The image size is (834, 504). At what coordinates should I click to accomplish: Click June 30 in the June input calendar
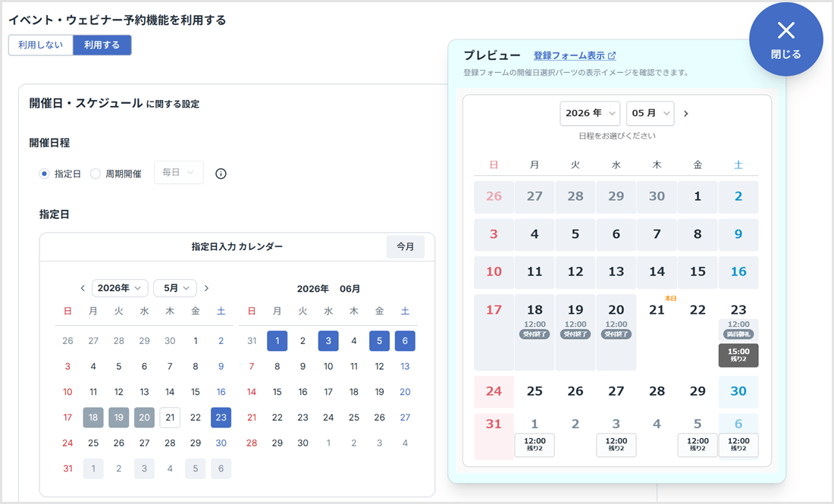point(303,443)
